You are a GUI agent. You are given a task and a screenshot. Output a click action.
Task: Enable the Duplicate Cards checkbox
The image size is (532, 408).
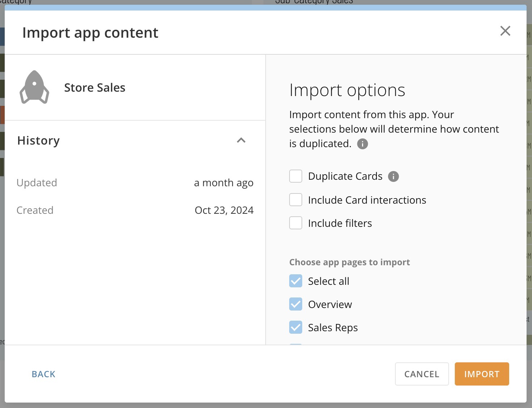click(x=296, y=176)
